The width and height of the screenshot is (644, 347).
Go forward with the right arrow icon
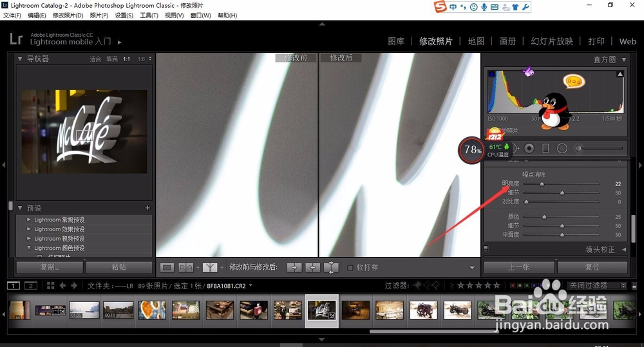click(74, 285)
